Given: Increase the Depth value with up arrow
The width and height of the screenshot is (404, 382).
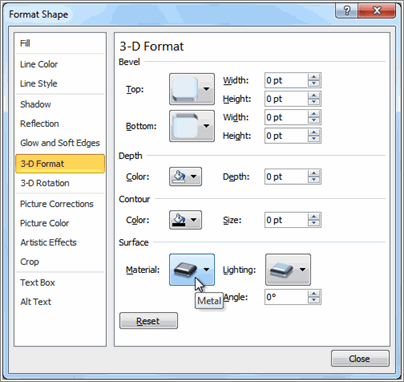Looking at the screenshot, I should (x=314, y=173).
